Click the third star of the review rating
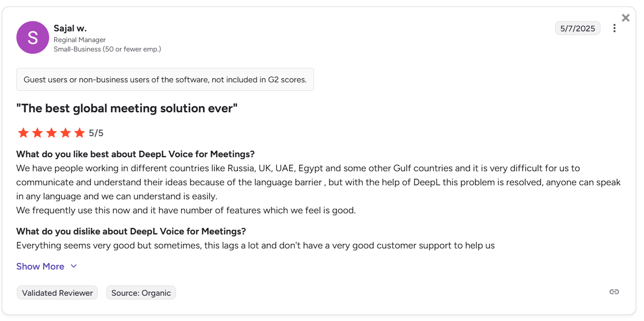 (51, 133)
